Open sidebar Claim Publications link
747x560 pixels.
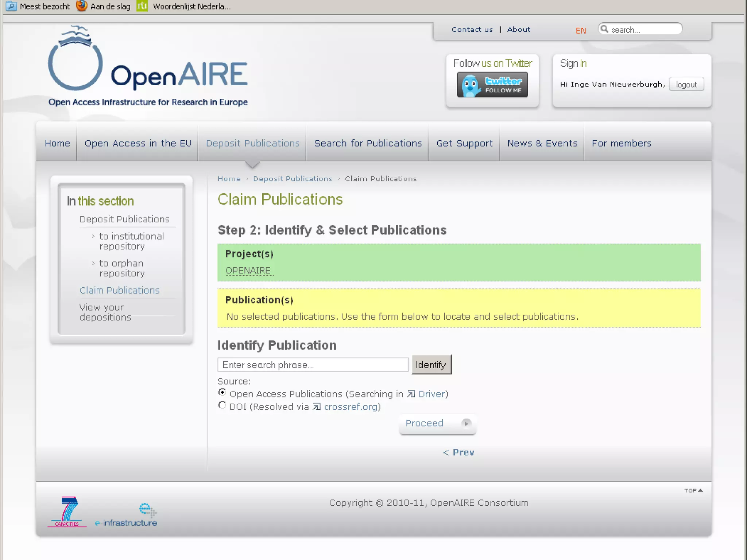pyautogui.click(x=120, y=290)
